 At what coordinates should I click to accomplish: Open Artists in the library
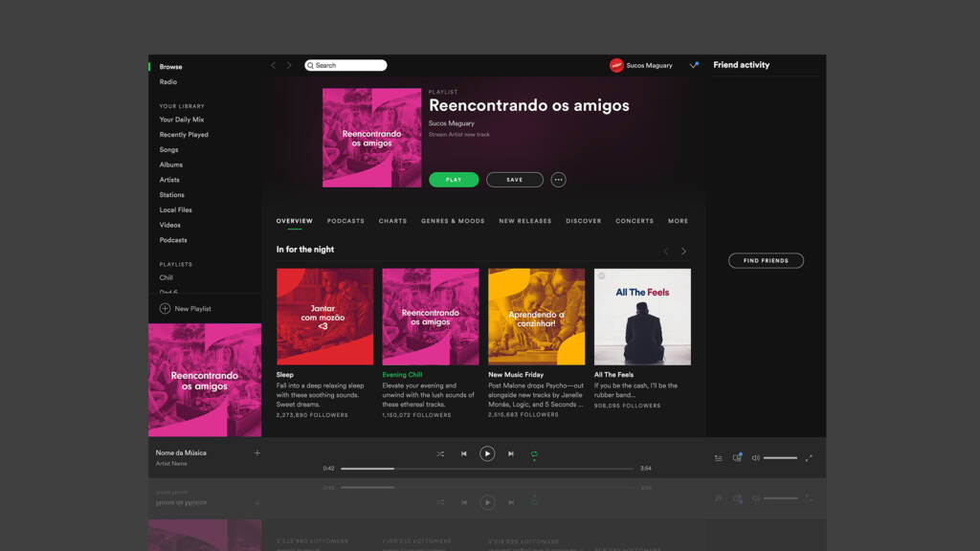pyautogui.click(x=169, y=180)
